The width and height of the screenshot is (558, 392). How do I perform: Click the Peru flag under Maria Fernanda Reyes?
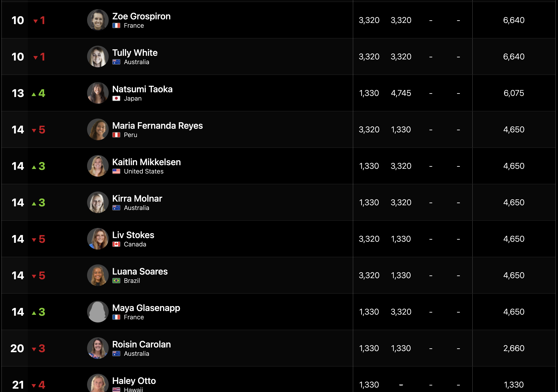116,135
